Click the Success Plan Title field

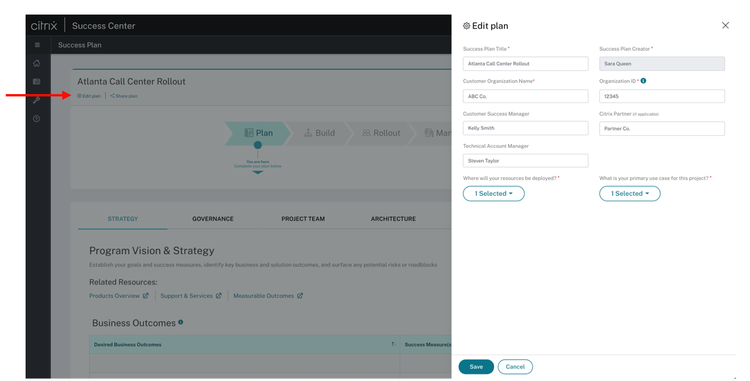[x=525, y=64]
